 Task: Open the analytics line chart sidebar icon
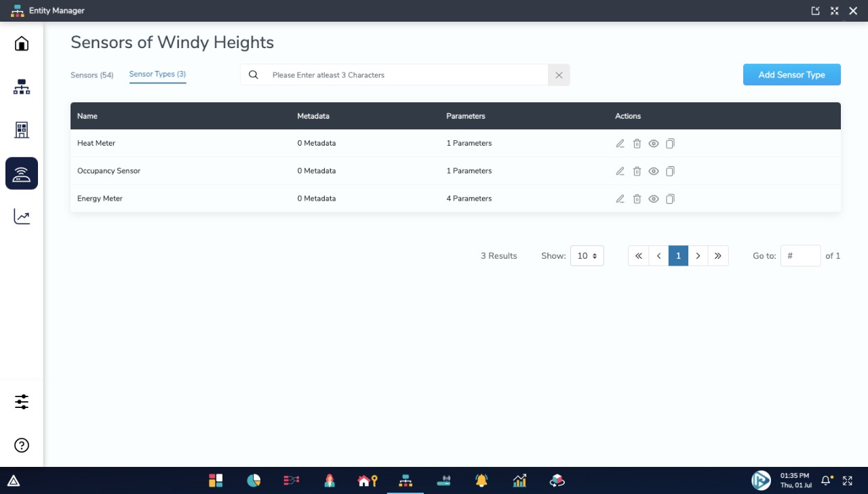coord(22,217)
